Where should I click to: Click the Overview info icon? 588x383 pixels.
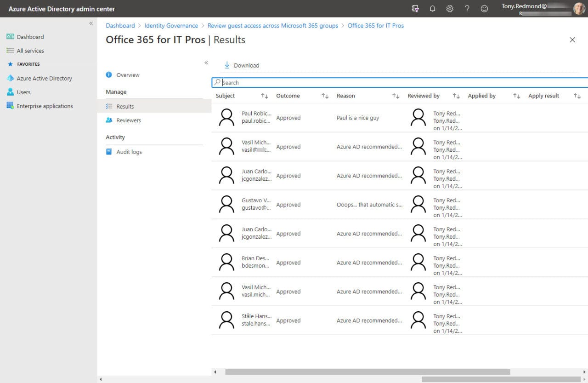(109, 74)
